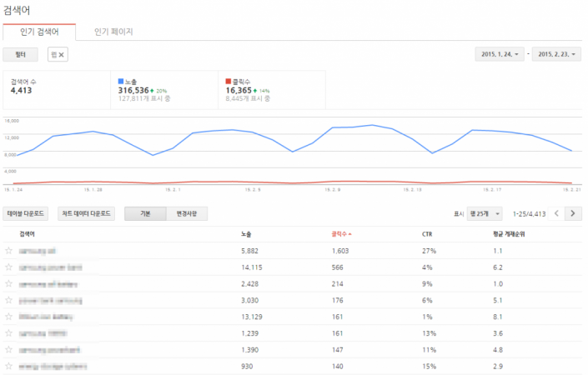
Task: Open the end date 2015. 2. 23. dropdown
Action: [556, 54]
